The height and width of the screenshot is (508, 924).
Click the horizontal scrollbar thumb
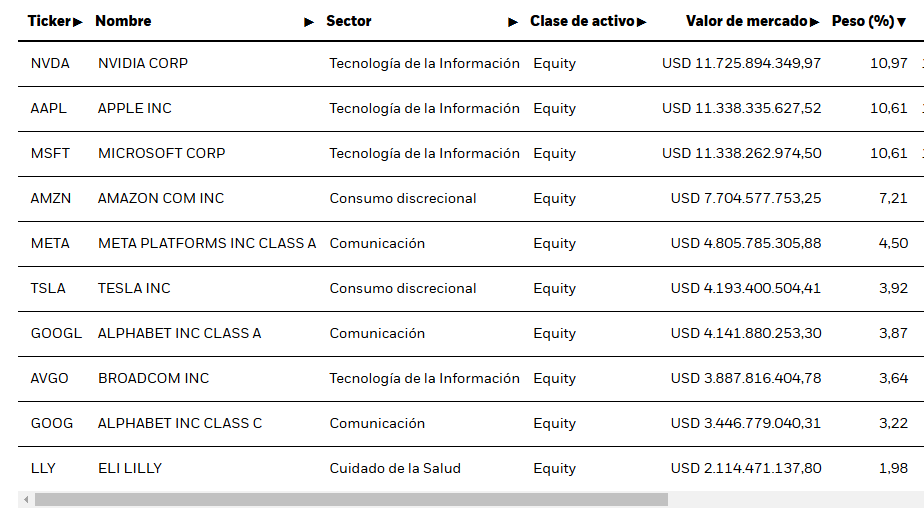click(x=351, y=500)
